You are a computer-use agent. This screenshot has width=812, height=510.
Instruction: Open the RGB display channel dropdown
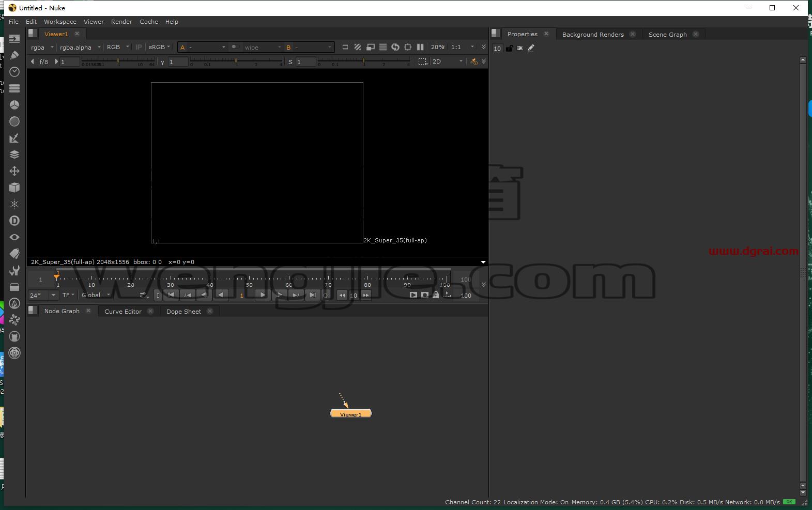click(117, 47)
